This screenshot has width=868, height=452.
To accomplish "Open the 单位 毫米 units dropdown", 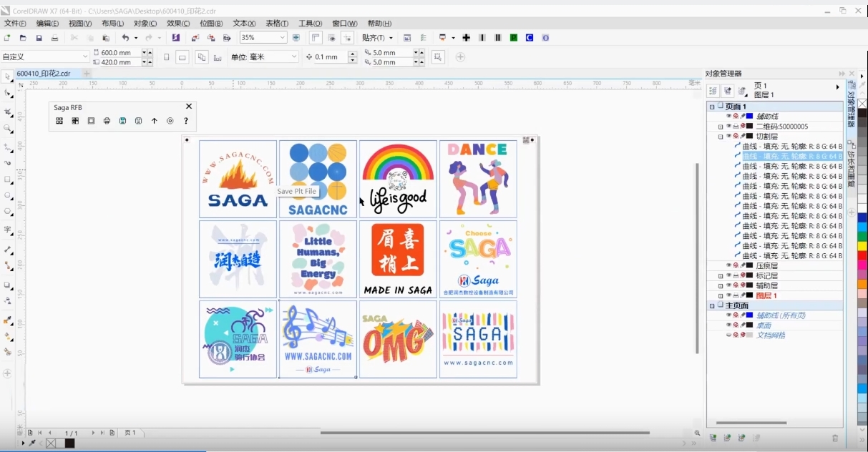I will point(293,56).
